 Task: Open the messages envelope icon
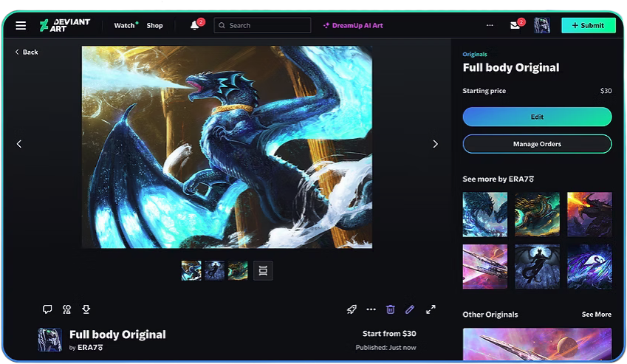coord(515,26)
